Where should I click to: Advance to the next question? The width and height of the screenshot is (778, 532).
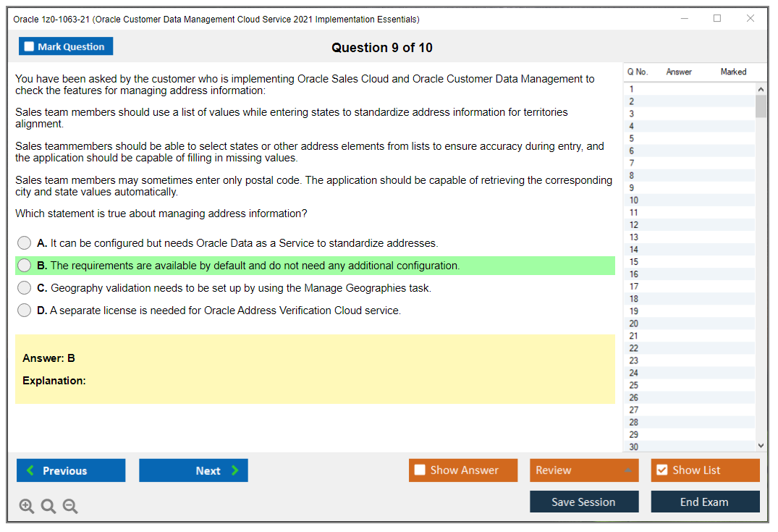[x=193, y=470]
